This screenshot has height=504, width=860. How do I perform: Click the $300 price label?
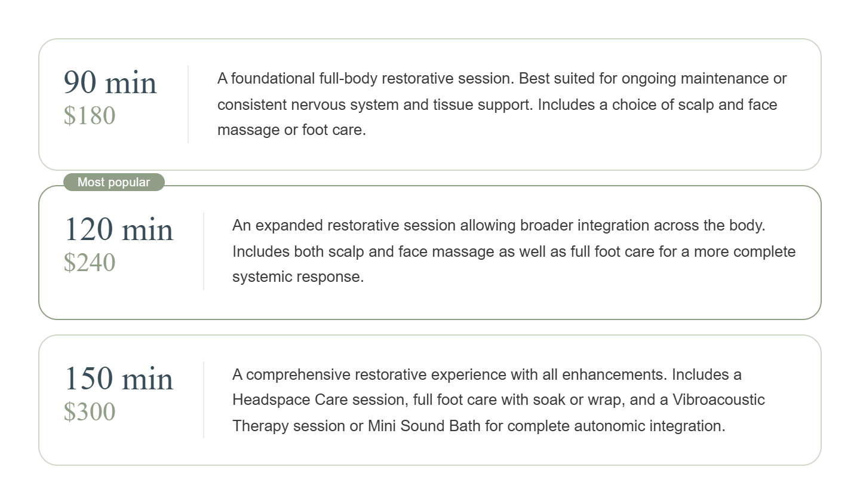[x=90, y=411]
